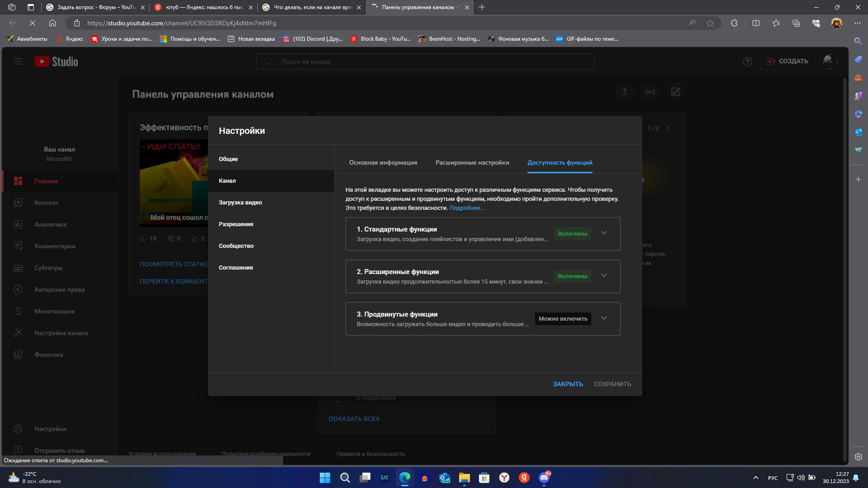Open File Explorer from taskbar
868x488 pixels.
pos(465,478)
